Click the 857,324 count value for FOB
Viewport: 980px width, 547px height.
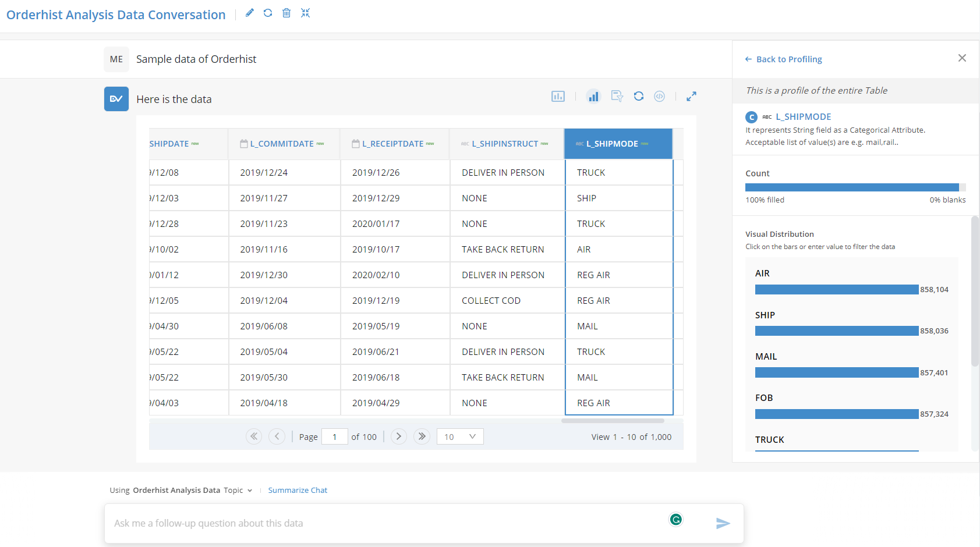pos(934,414)
